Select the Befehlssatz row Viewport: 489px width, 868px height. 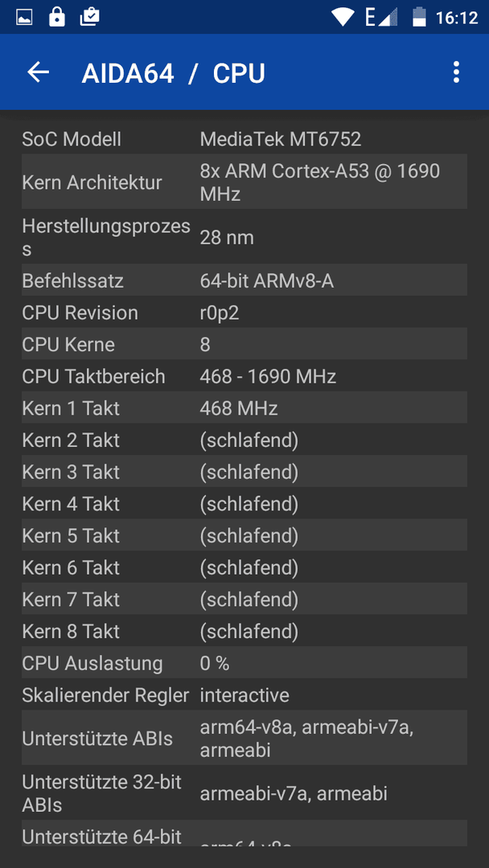244,280
